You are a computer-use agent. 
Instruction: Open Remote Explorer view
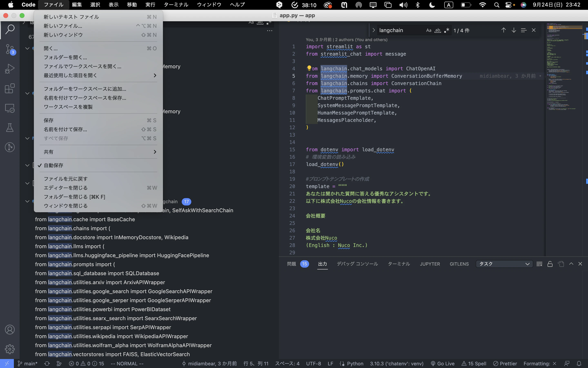(x=10, y=108)
